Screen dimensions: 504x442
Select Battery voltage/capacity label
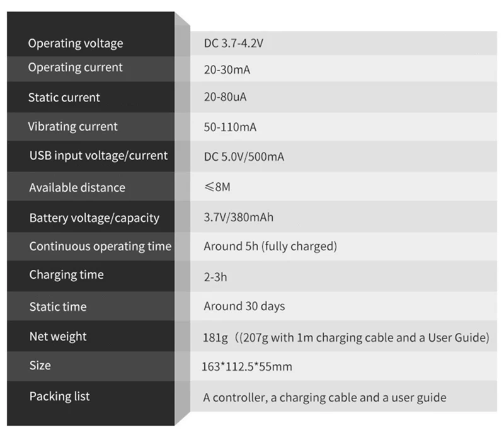click(94, 218)
